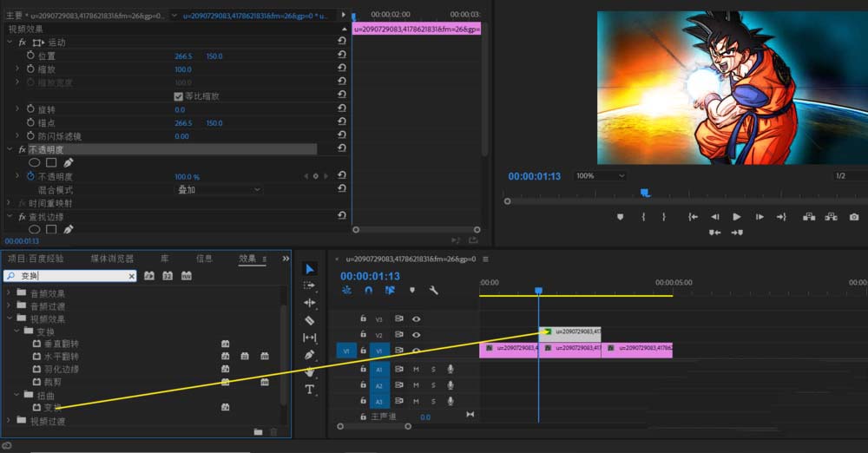Play the program monitor preview
The height and width of the screenshot is (453, 868).
click(x=737, y=217)
